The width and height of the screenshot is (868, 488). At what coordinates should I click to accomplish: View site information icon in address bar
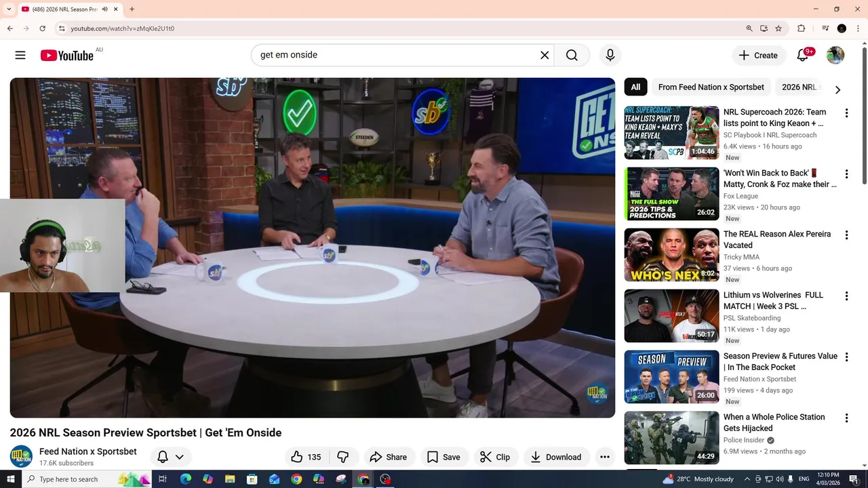tap(62, 28)
